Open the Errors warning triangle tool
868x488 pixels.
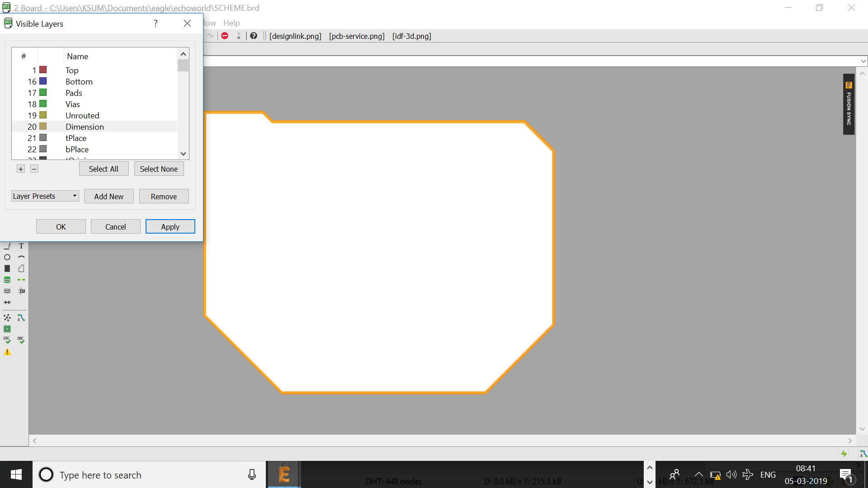pyautogui.click(x=7, y=352)
